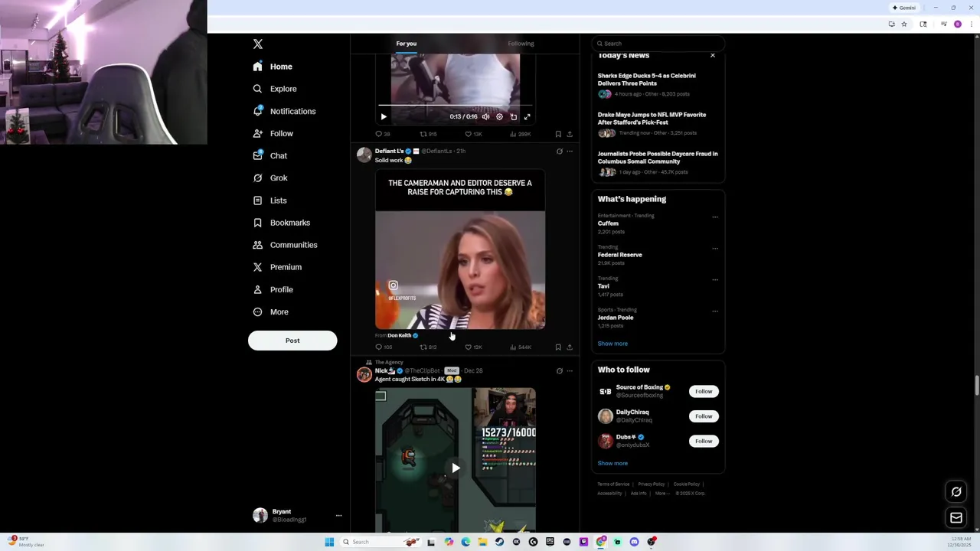Reply to the post with 38 comments
Viewport: 980px width, 551px height.
click(x=382, y=134)
